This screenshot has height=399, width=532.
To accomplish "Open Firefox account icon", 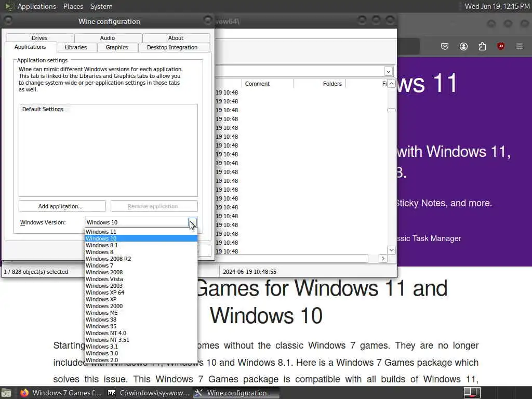I will coord(463,46).
